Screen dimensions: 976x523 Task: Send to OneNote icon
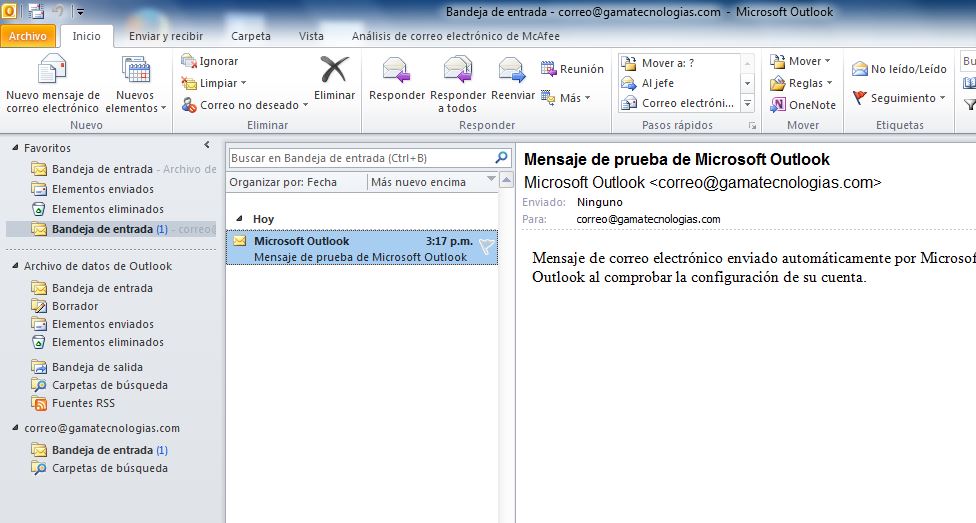click(778, 105)
